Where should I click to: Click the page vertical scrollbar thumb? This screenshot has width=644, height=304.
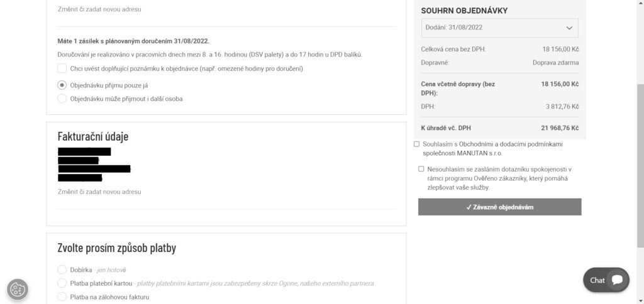click(640, 165)
